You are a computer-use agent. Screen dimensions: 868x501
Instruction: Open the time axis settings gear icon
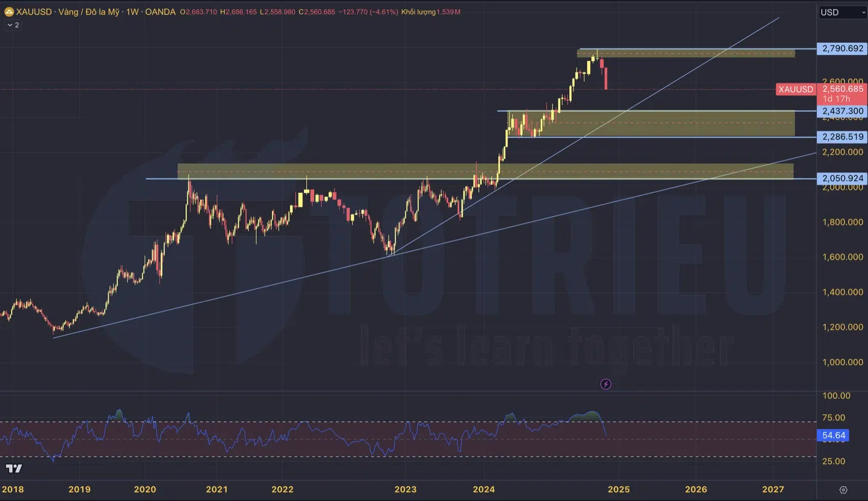(x=843, y=490)
